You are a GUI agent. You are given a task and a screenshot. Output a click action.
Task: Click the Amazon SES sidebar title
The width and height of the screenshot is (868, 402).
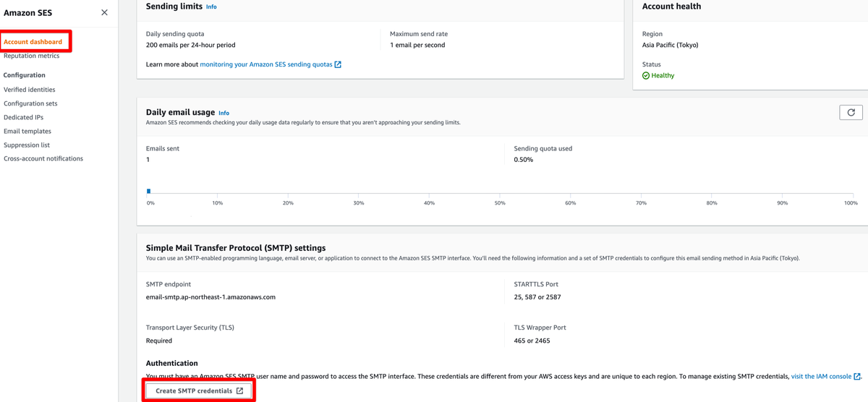point(27,12)
